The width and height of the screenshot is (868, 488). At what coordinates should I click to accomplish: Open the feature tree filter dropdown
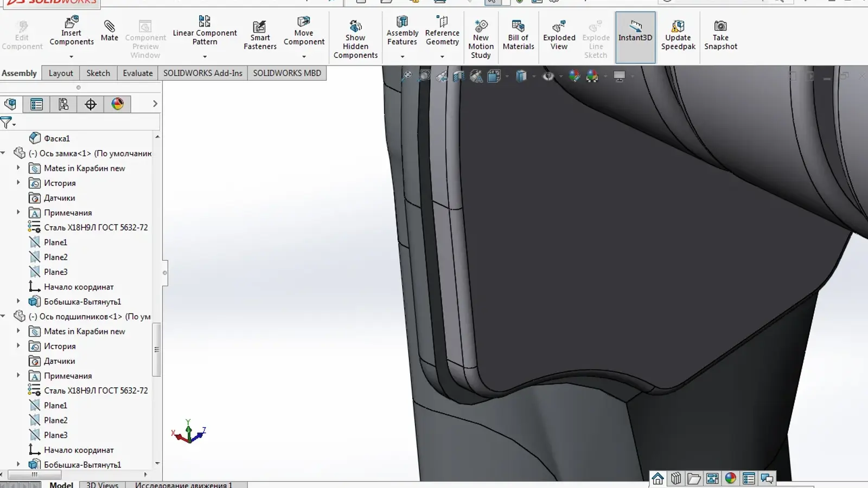(8, 123)
